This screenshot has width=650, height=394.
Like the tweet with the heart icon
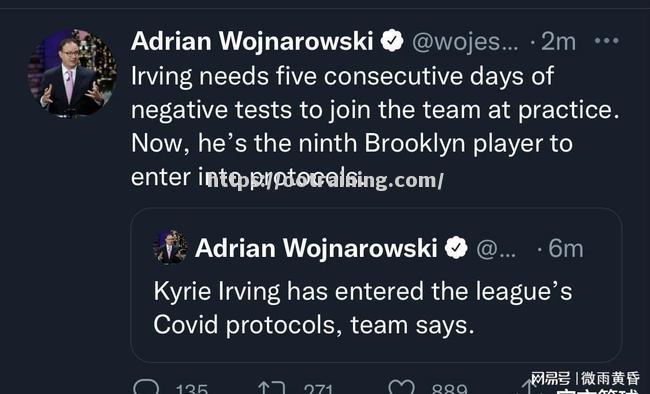401,388
